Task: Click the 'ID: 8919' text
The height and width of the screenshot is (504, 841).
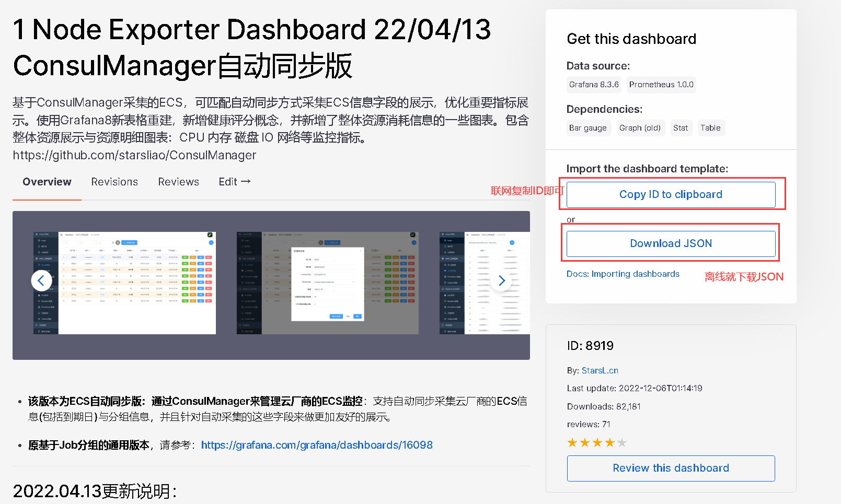Action: 590,346
